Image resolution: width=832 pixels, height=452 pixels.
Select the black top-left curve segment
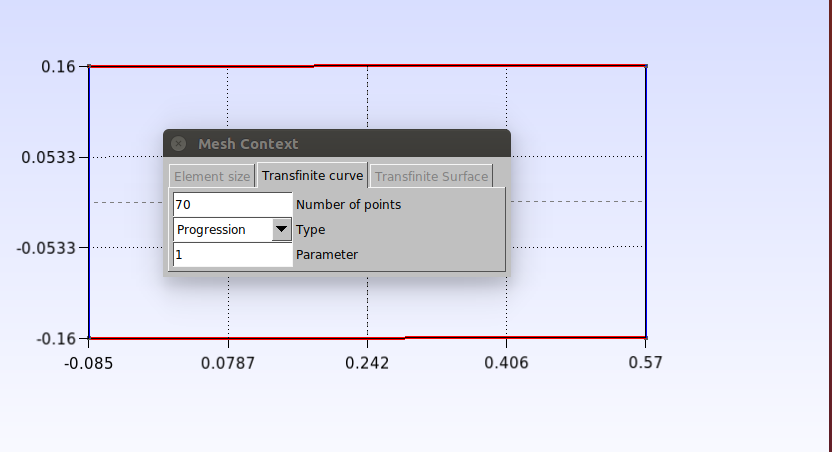coord(200,66)
